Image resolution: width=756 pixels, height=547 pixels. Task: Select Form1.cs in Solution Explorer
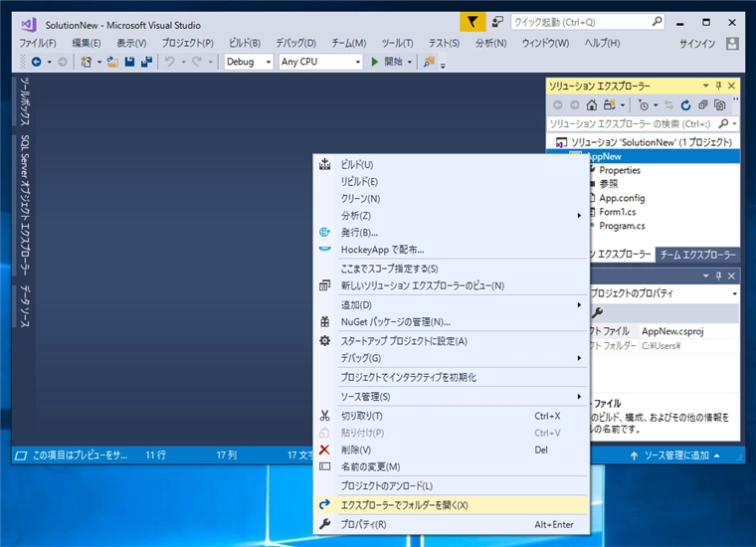coord(617,212)
